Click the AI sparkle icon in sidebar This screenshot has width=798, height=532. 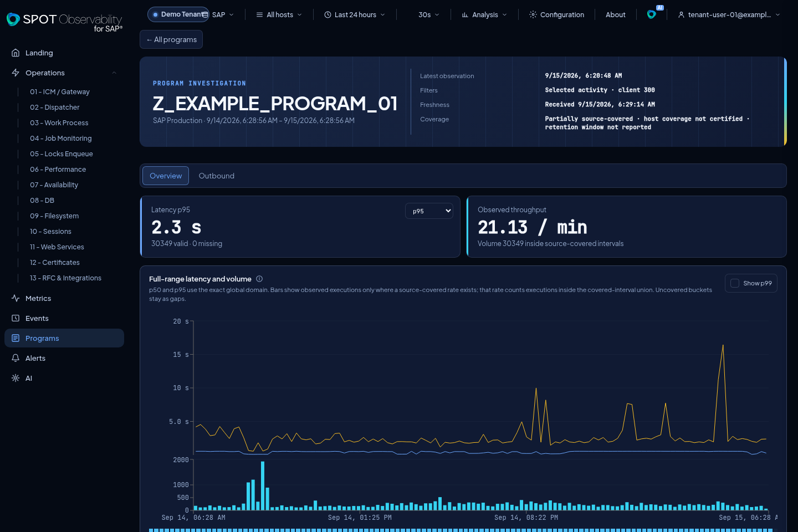pos(16,378)
